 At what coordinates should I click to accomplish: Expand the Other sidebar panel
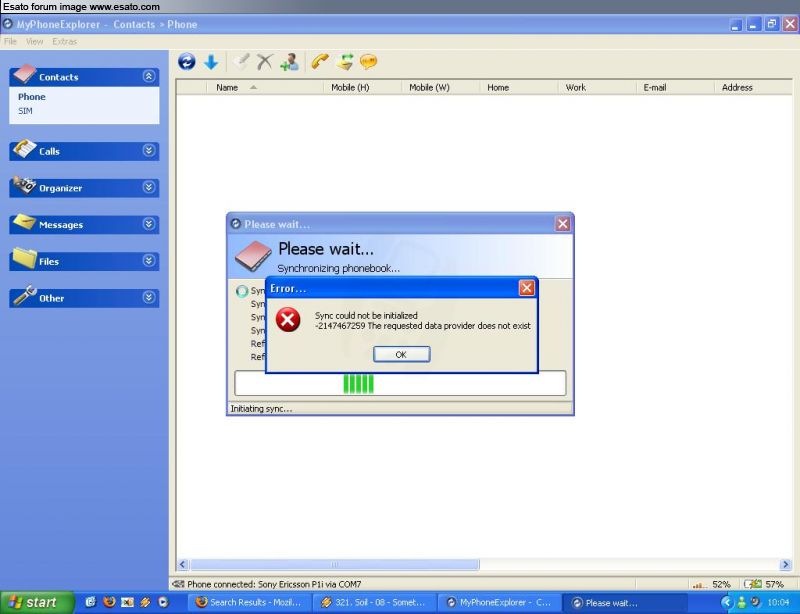[x=148, y=298]
